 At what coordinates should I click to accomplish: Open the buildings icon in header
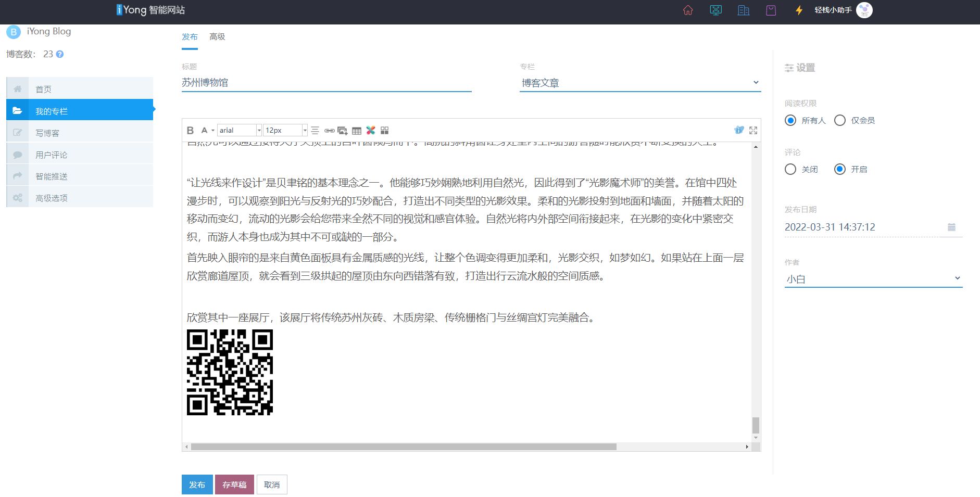744,10
